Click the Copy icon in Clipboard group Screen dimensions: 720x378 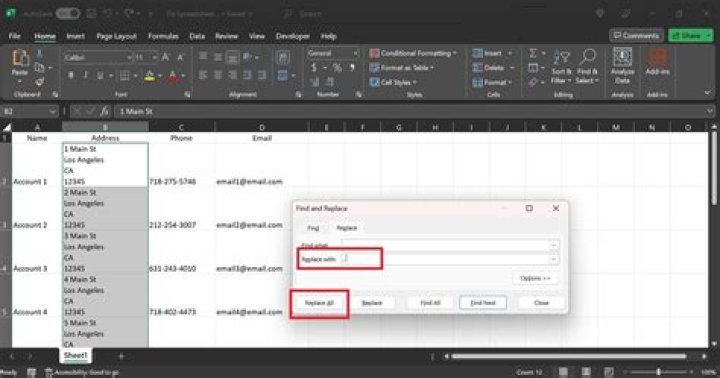(39, 68)
